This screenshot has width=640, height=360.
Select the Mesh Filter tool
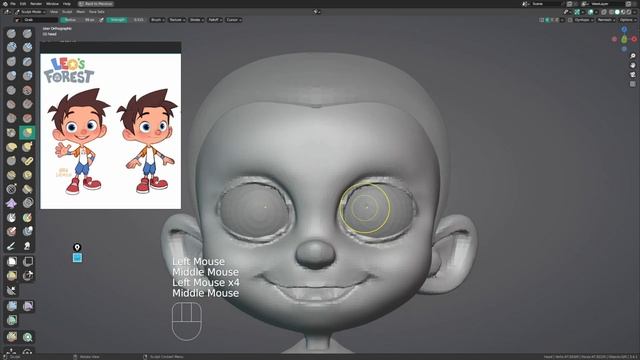11,306
